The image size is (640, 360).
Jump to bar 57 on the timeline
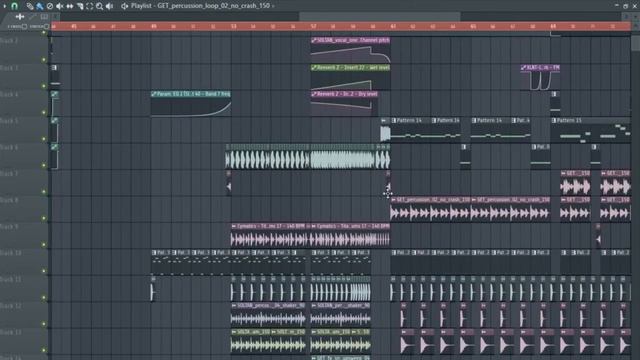click(313, 27)
